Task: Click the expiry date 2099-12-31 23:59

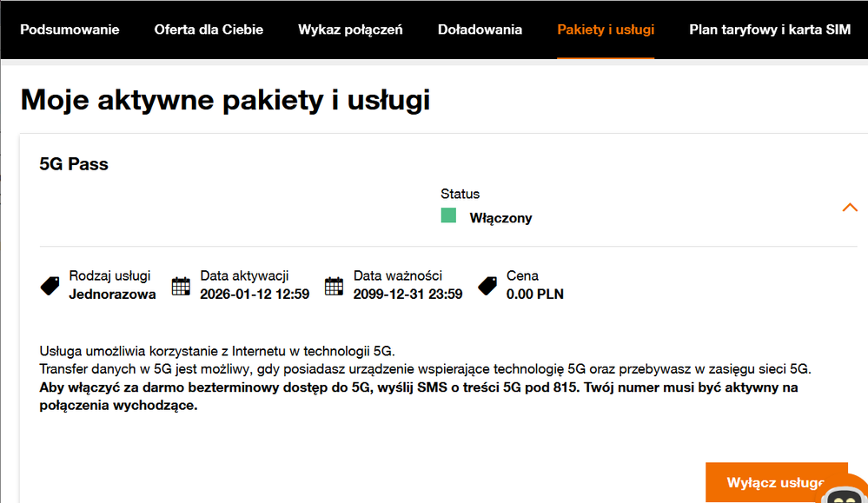Action: point(408,294)
